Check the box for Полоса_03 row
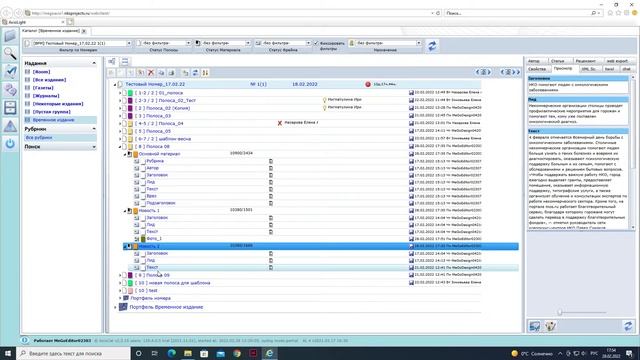 tap(124, 116)
